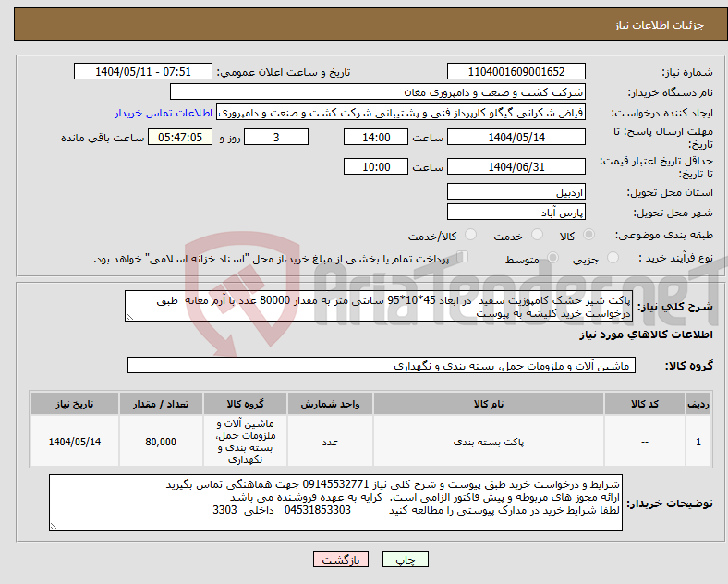Click the اطلاعات کالاهای مورد نیاز heading
The width and height of the screenshot is (728, 584).
pyautogui.click(x=646, y=335)
